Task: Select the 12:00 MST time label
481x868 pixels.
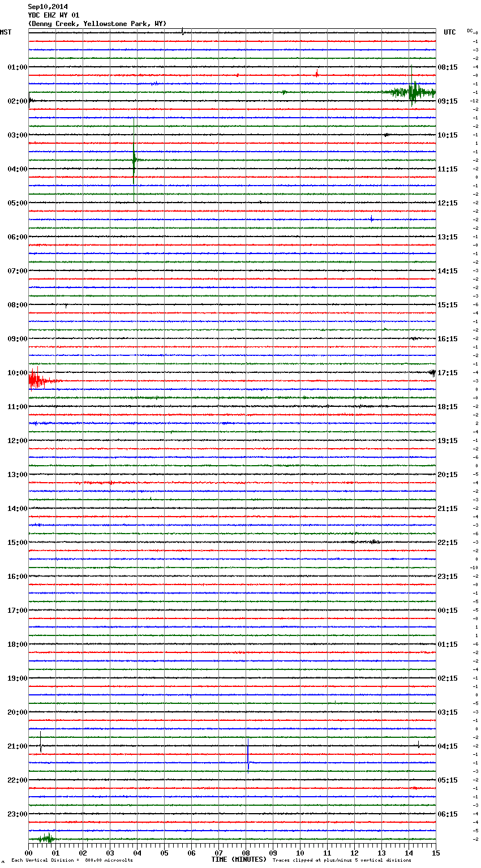Action: click(17, 441)
